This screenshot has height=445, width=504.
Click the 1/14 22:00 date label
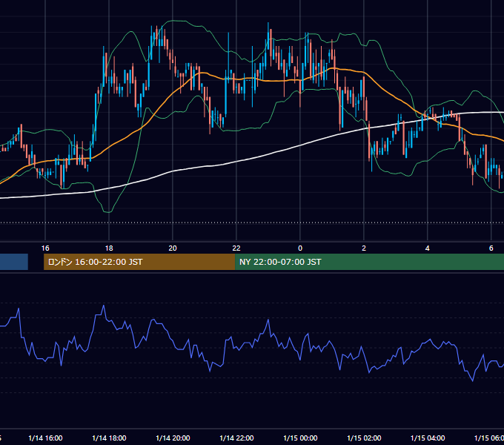(236, 438)
